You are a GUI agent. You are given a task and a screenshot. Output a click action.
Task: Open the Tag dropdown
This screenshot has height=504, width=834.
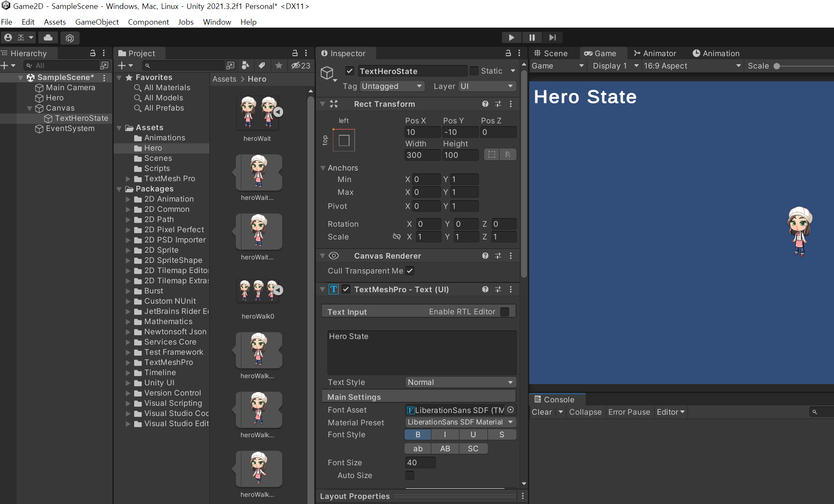click(392, 86)
